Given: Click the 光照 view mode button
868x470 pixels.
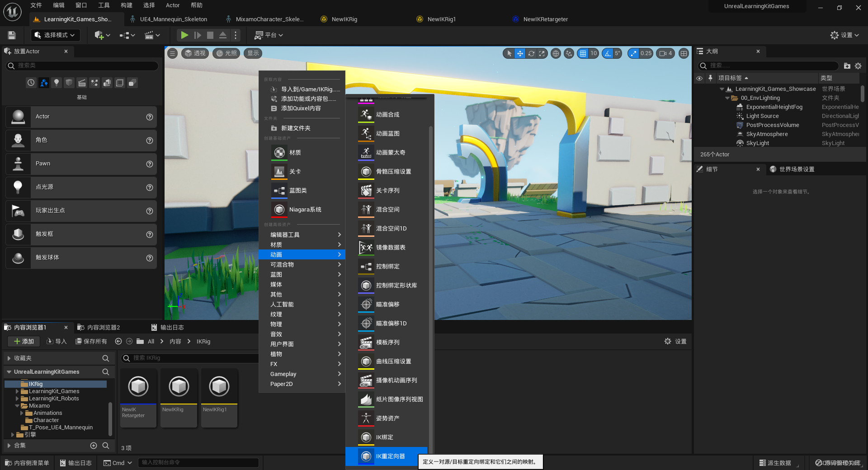Looking at the screenshot, I should coord(226,53).
